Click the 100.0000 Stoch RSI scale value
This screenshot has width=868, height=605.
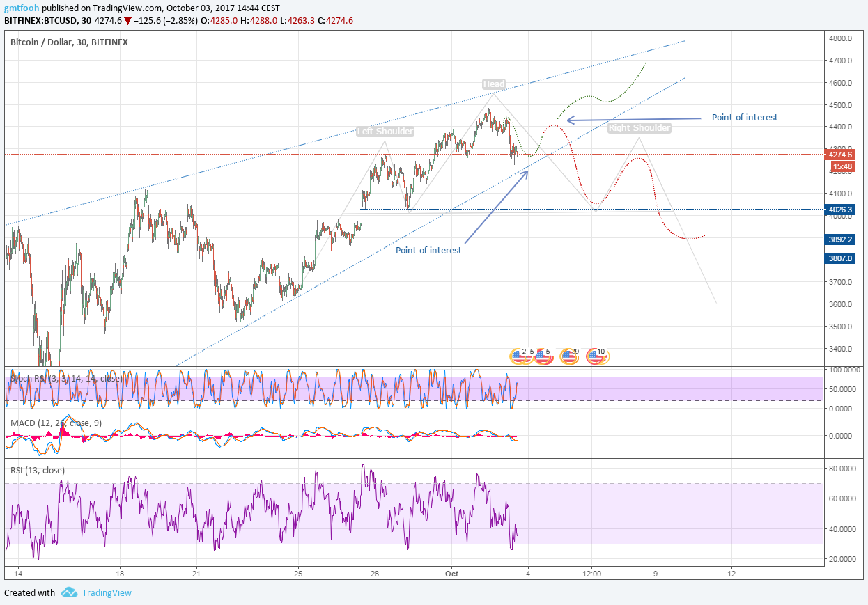click(x=846, y=370)
